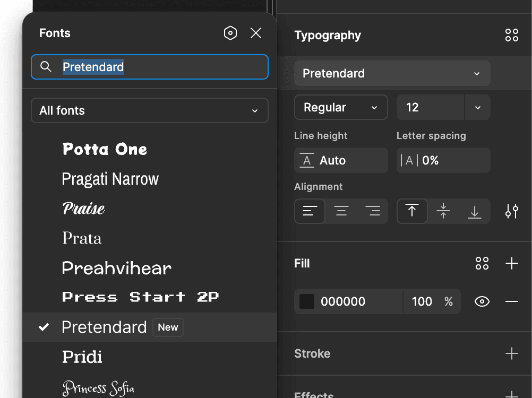Open Typography styles four-dot icon
This screenshot has width=532, height=398.
click(x=511, y=36)
